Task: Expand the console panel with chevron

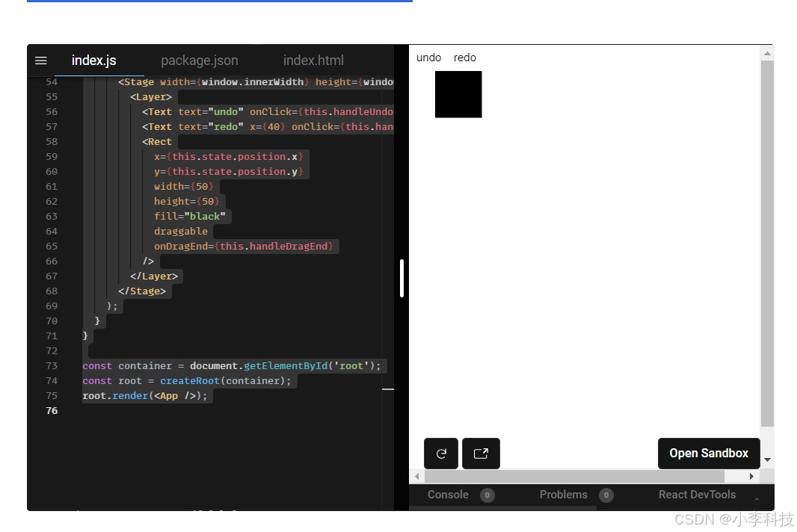Action: pos(756,498)
